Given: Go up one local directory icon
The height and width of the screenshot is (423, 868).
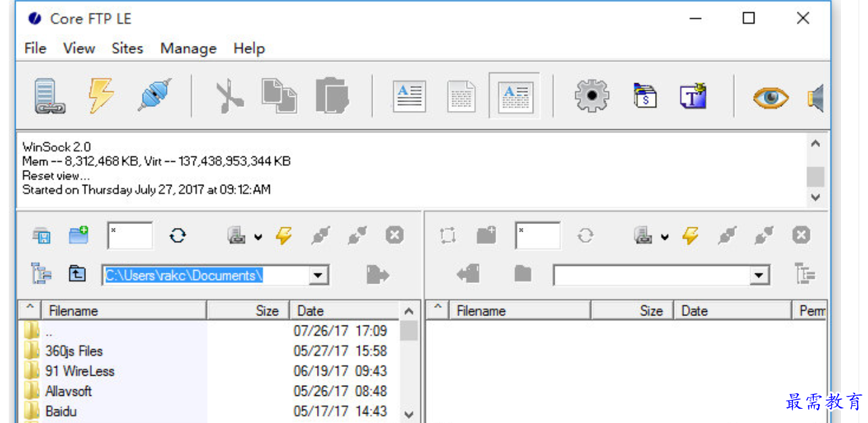Looking at the screenshot, I should 78,273.
